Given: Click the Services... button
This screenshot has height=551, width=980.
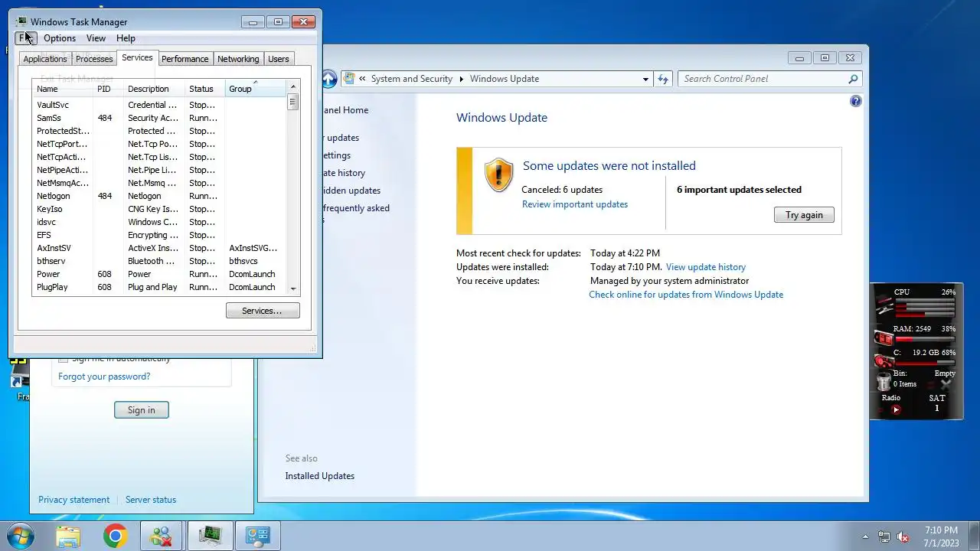Looking at the screenshot, I should [263, 311].
